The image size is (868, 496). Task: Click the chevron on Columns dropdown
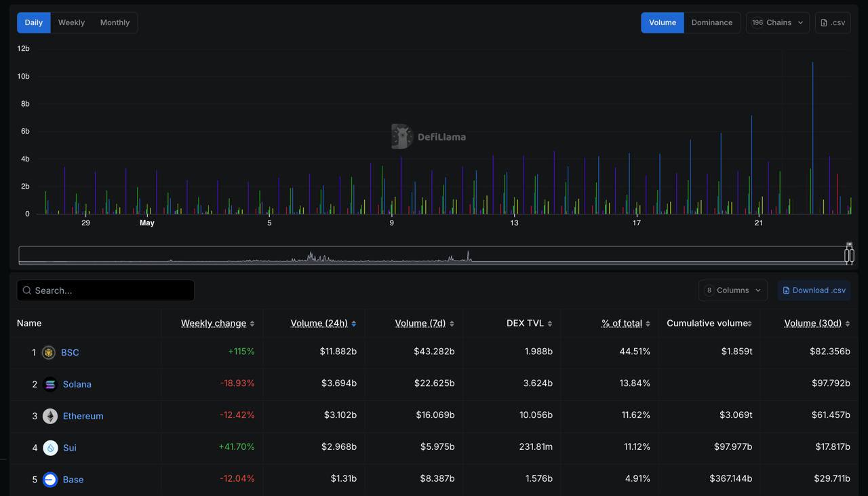click(757, 290)
